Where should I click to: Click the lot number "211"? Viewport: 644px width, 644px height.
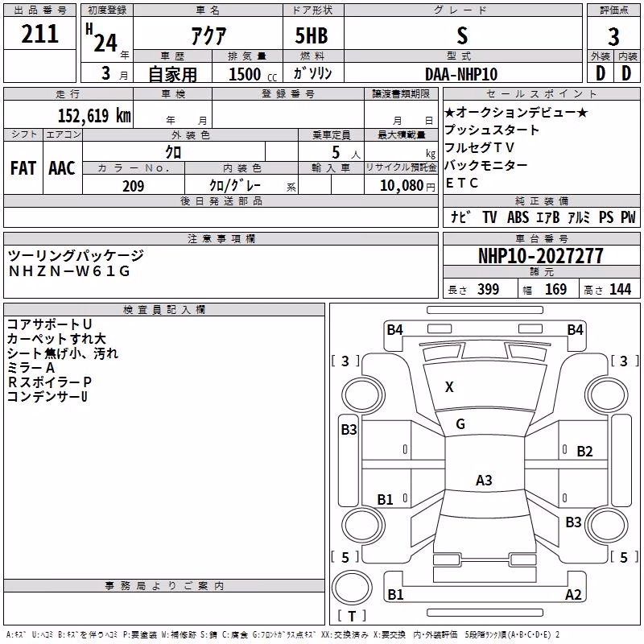coord(39,34)
